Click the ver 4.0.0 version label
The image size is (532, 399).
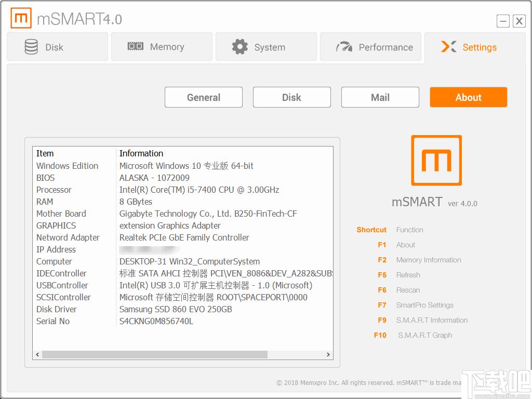pyautogui.click(x=462, y=204)
